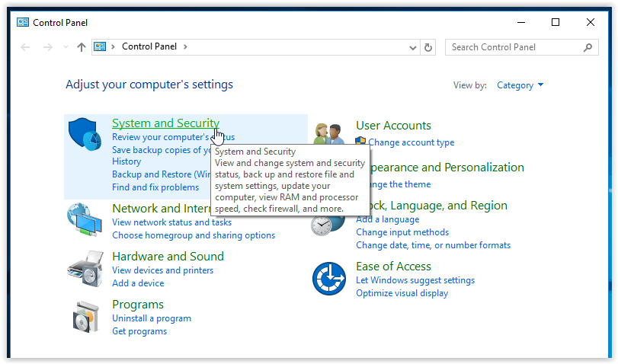The image size is (618, 364).
Task: Open the Ease of Access icon
Action: pos(329,279)
